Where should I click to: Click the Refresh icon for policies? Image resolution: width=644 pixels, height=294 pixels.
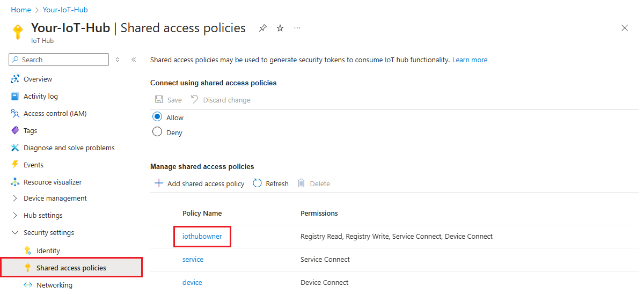pos(258,183)
